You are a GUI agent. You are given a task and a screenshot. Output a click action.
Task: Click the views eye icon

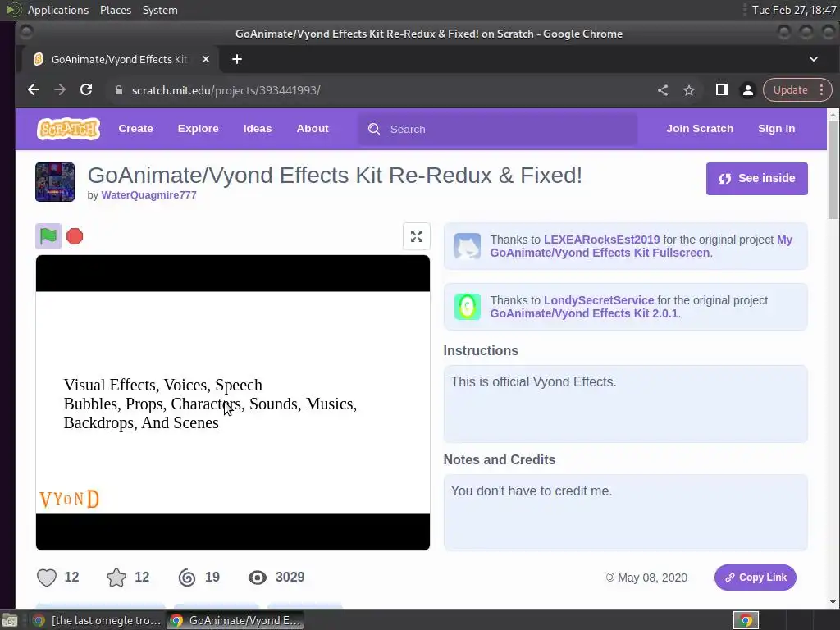(x=257, y=577)
